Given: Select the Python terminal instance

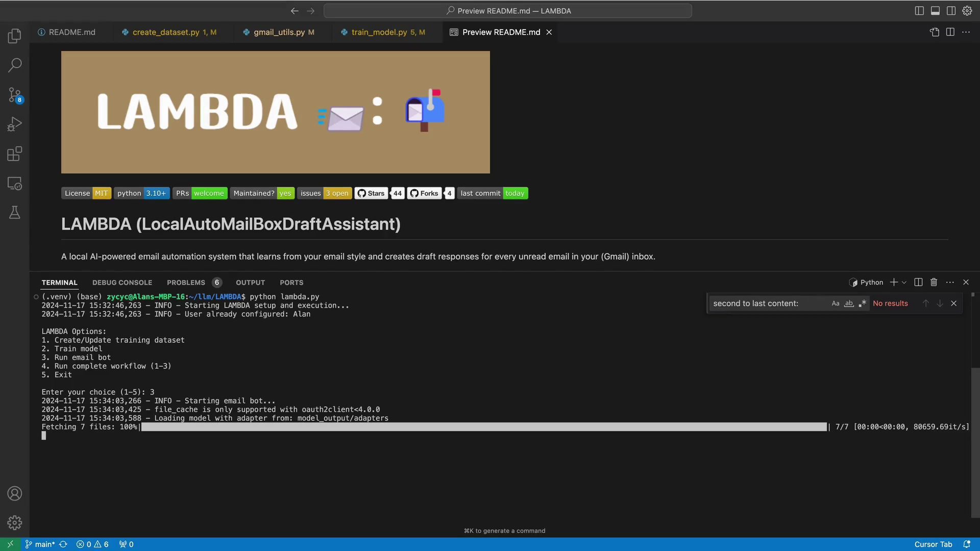Looking at the screenshot, I should coord(866,283).
